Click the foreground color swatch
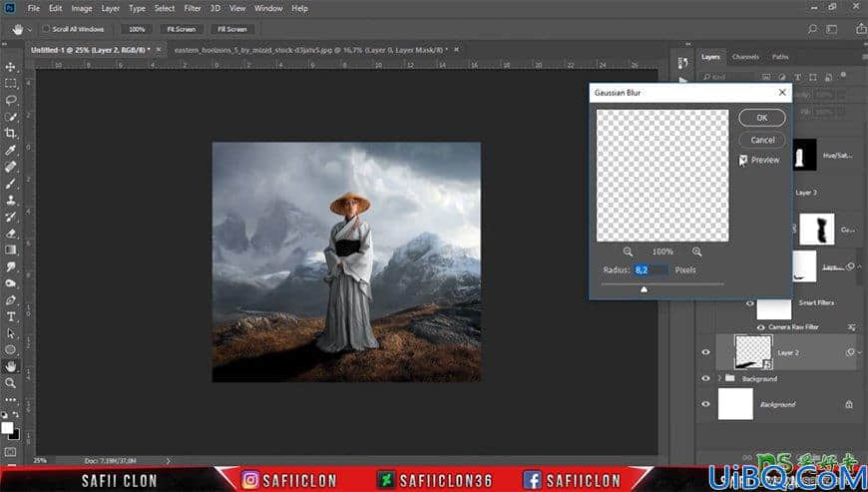This screenshot has height=492, width=868. (7, 428)
